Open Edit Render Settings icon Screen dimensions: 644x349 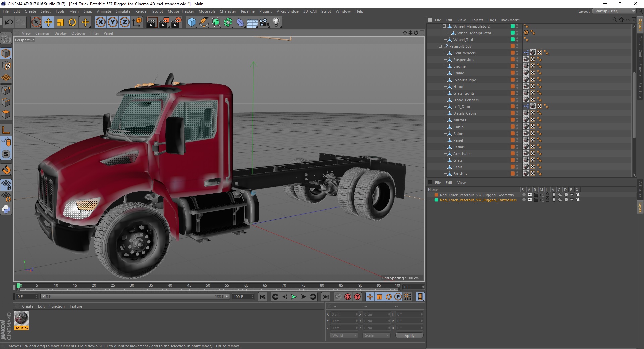(x=176, y=22)
